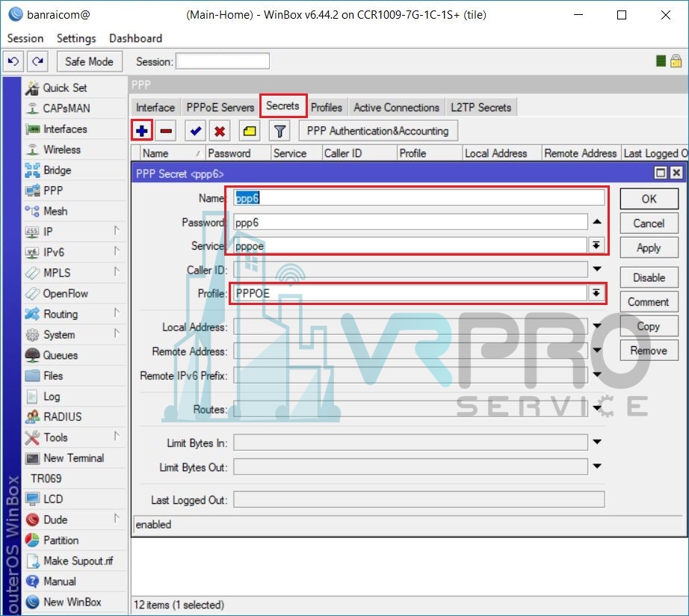Viewport: 689px width, 616px height.
Task: Click the padlock icon in the toolbar
Action: click(x=676, y=61)
